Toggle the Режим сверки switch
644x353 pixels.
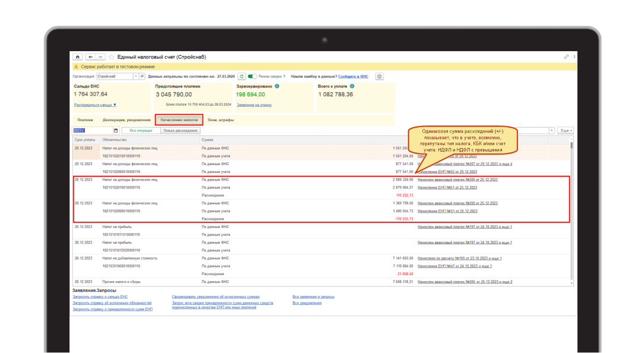pos(252,77)
